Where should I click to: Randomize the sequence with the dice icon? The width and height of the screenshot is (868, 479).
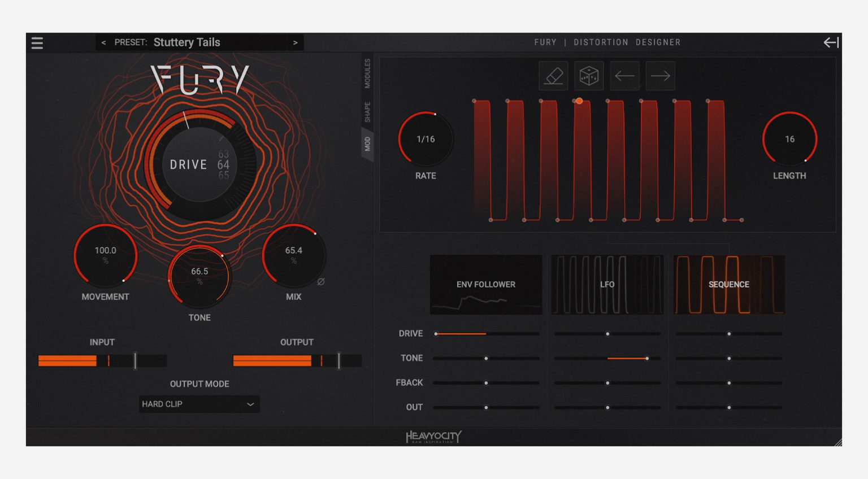[589, 75]
